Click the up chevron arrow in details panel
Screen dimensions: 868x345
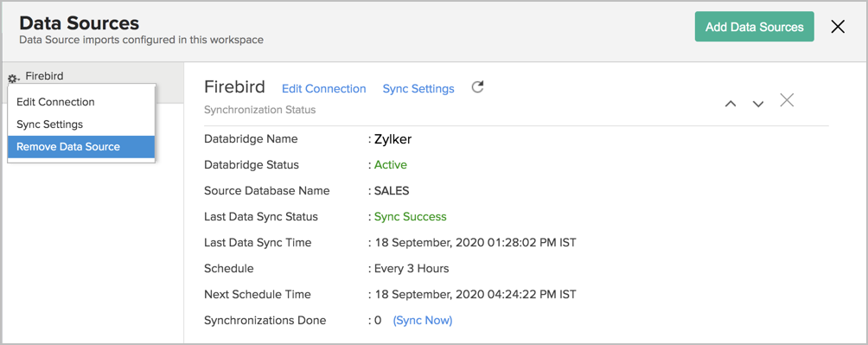[731, 104]
